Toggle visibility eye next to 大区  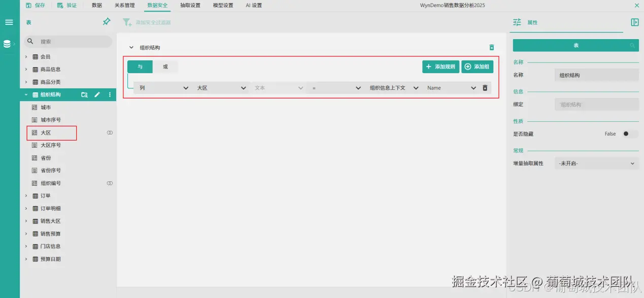pyautogui.click(x=109, y=133)
